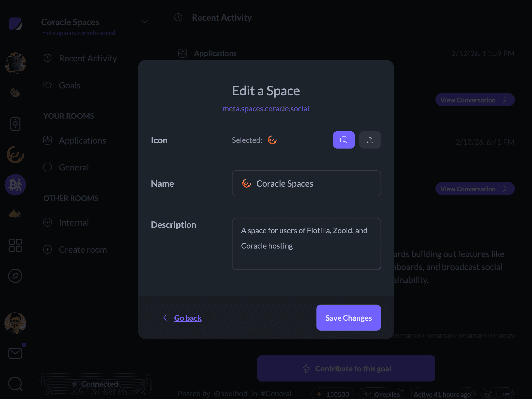Open the General room
This screenshot has height=399, width=532.
[x=74, y=167]
